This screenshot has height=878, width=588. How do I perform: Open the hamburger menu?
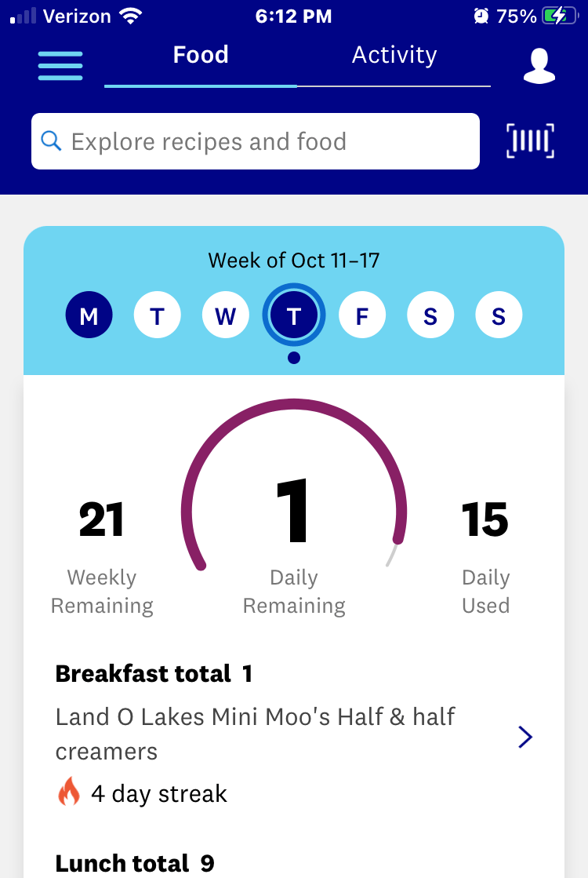(60, 65)
